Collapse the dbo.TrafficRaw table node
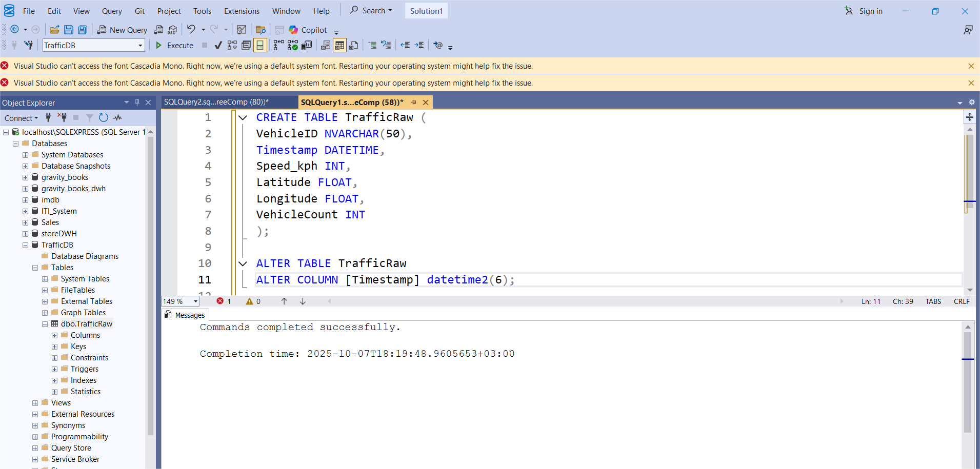Screen dimensions: 980x469 point(45,323)
